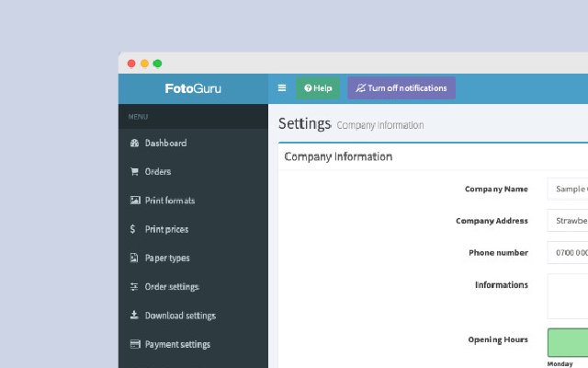
Task: Click the Settings page heading
Action: point(304,124)
